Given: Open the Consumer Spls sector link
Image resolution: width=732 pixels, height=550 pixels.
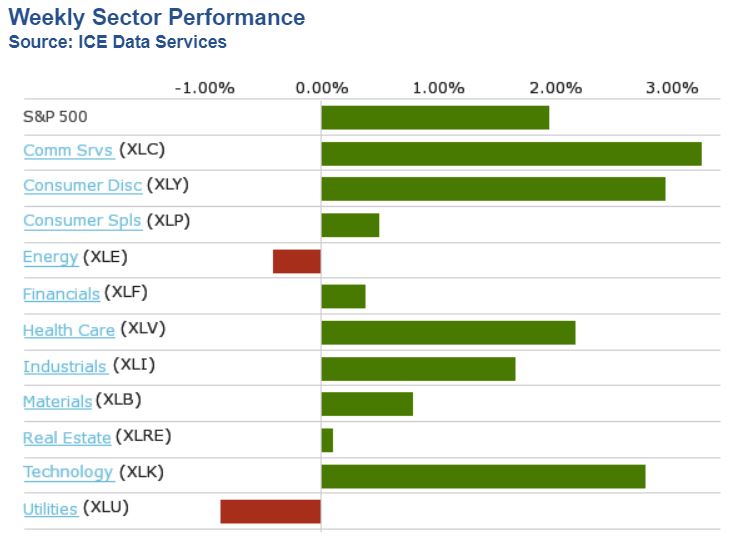Looking at the screenshot, I should tap(82, 221).
